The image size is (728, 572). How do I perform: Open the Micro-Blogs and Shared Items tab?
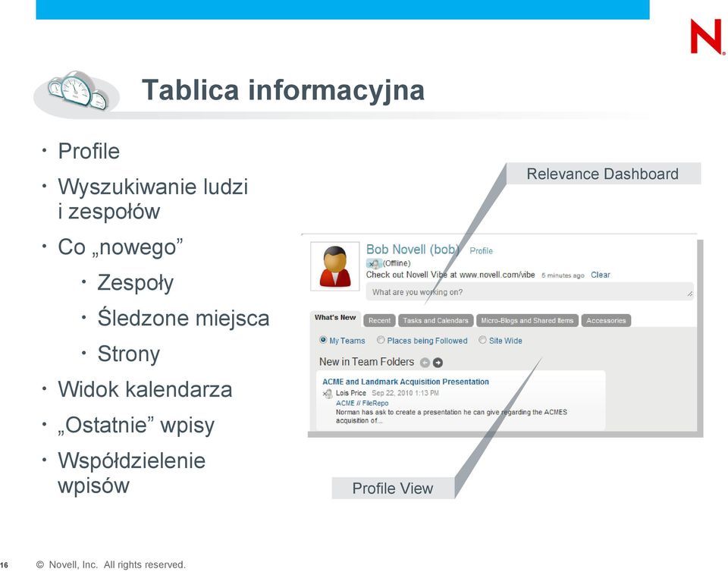click(527, 320)
